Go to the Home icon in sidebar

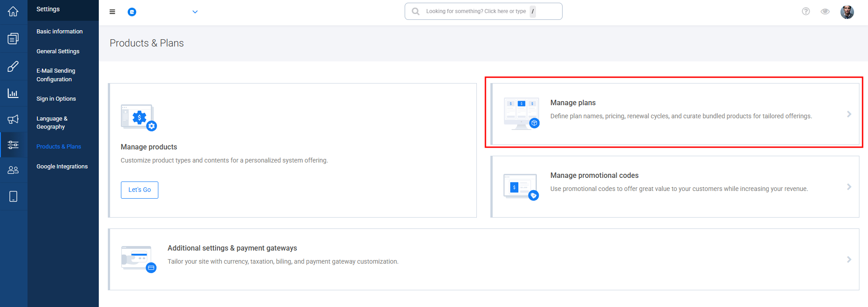pos(13,11)
